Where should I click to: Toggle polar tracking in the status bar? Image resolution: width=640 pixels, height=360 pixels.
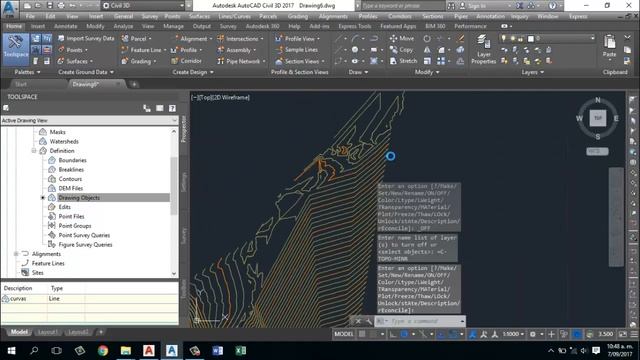404,334
